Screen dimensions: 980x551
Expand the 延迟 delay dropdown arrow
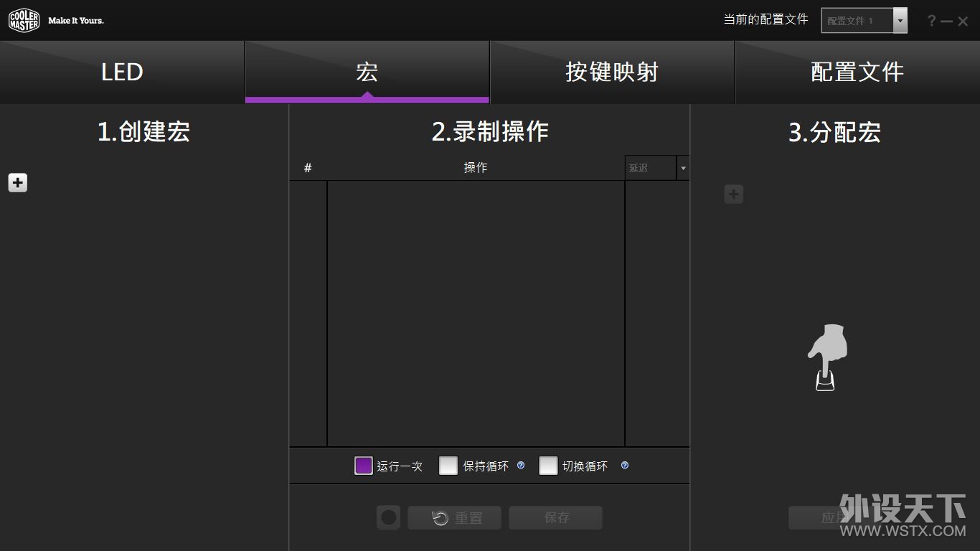[x=683, y=168]
